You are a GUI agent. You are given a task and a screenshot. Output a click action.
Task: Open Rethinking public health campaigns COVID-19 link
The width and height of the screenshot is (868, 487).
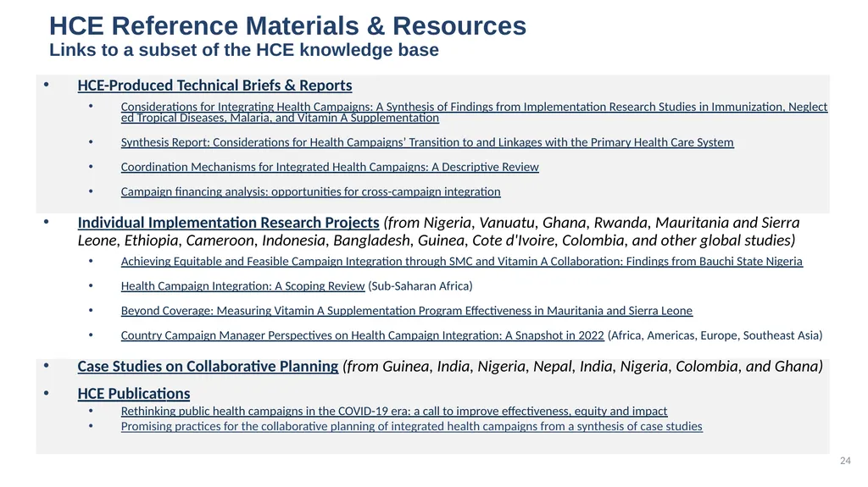(x=394, y=411)
